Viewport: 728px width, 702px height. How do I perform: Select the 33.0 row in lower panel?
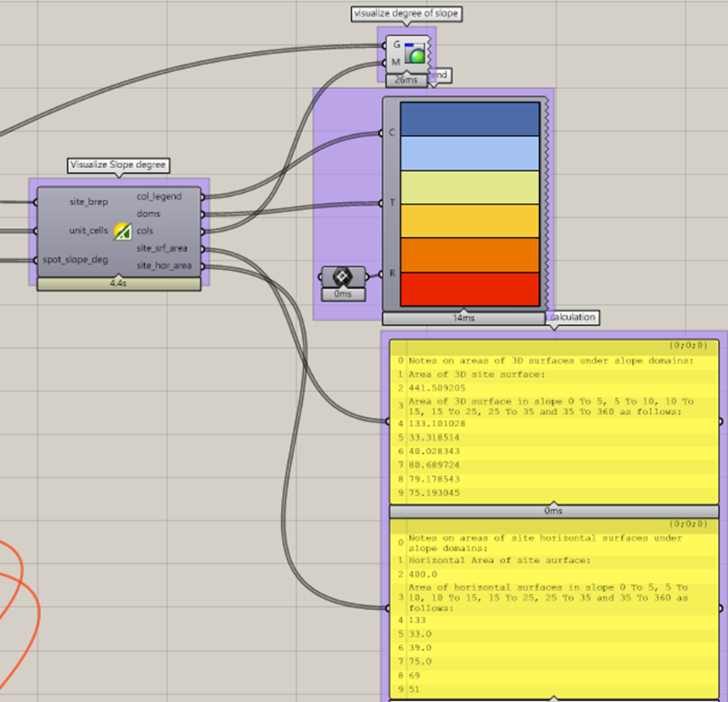[x=554, y=634]
